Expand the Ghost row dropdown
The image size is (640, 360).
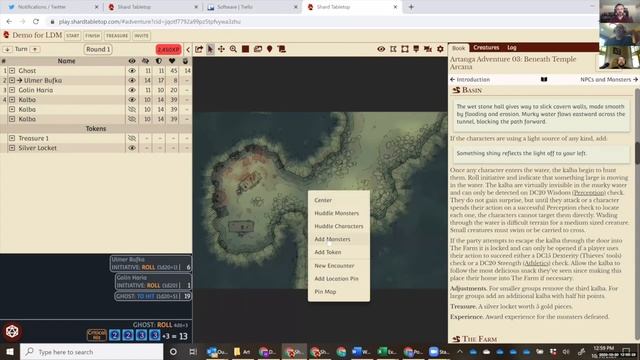click(x=12, y=71)
